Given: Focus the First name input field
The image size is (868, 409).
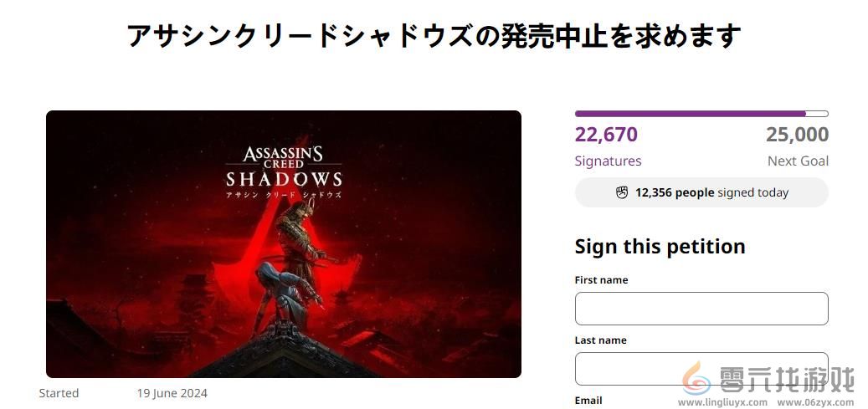Looking at the screenshot, I should click(701, 309).
